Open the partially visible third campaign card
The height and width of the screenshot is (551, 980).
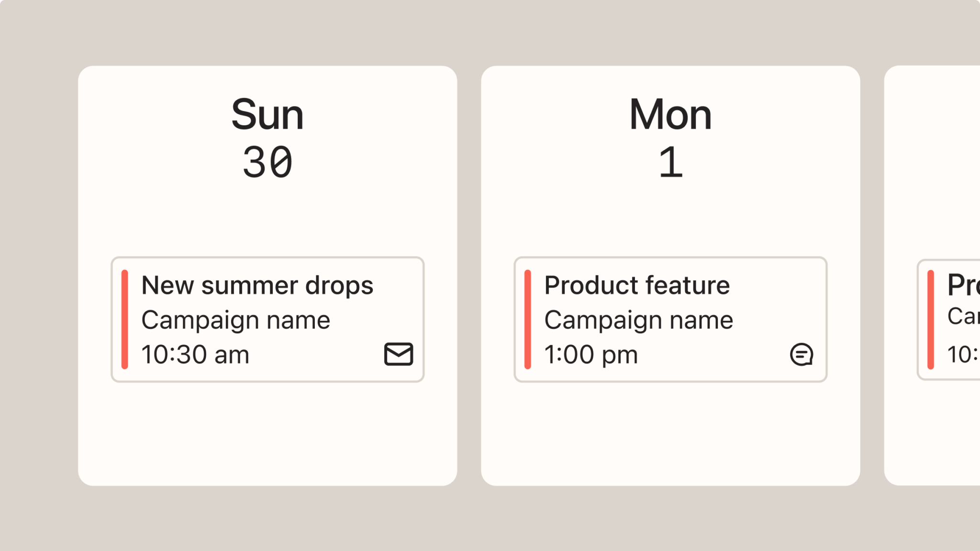tap(948, 320)
